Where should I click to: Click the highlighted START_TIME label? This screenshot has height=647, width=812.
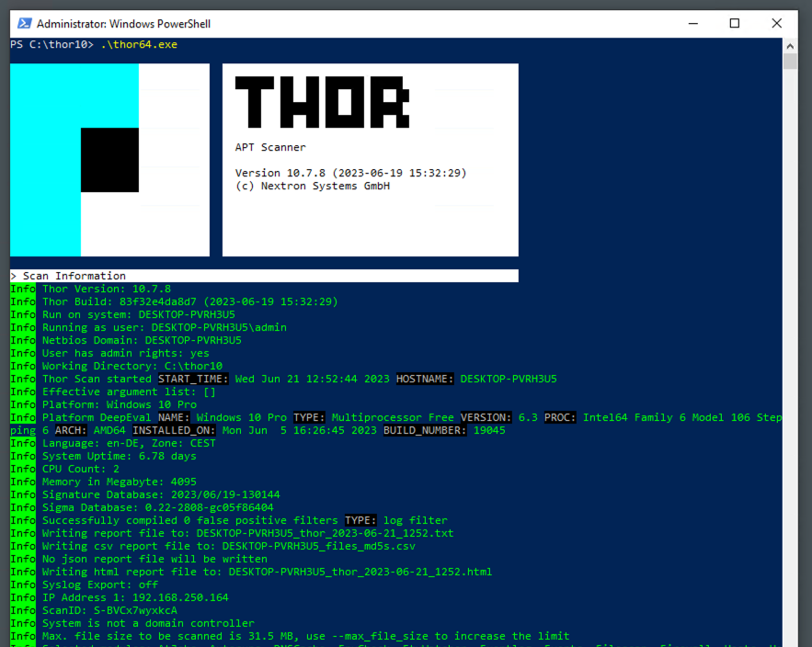(x=193, y=379)
